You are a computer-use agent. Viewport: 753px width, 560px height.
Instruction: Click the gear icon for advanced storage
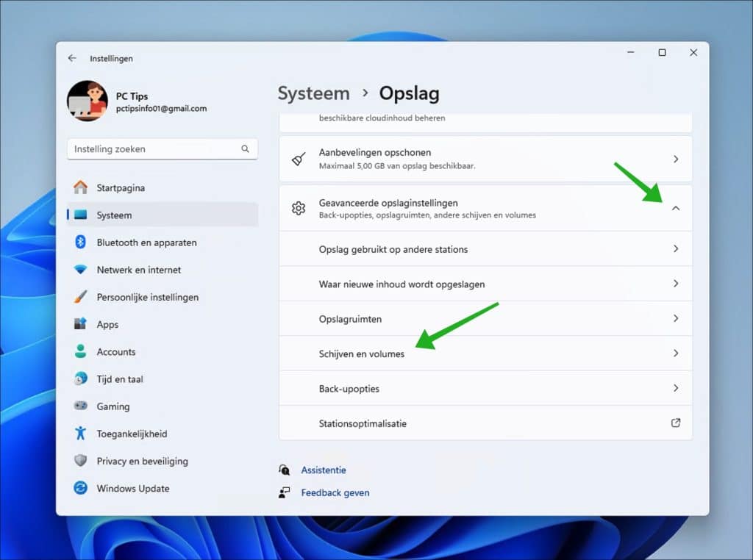(x=299, y=208)
